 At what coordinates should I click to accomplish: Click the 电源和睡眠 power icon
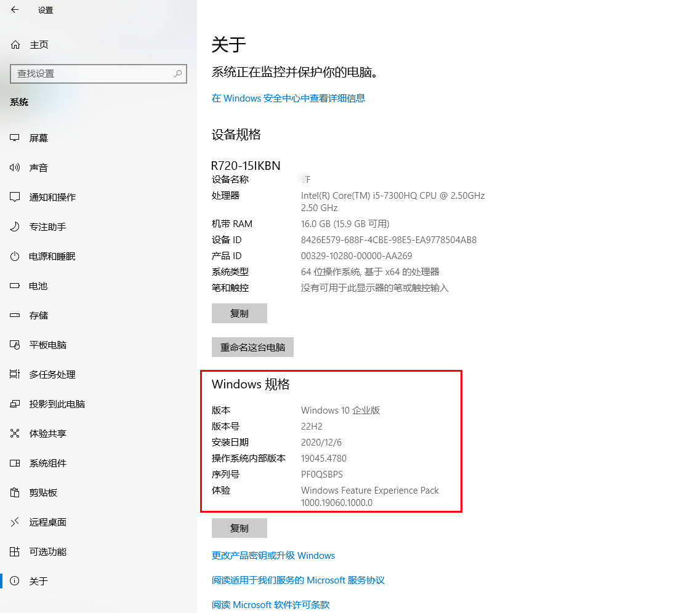pyautogui.click(x=15, y=256)
